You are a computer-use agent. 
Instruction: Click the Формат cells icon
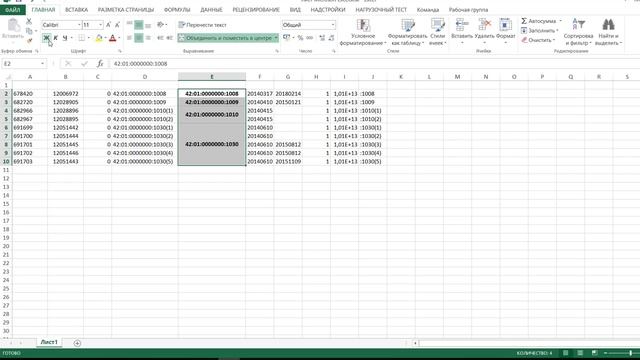click(x=505, y=25)
